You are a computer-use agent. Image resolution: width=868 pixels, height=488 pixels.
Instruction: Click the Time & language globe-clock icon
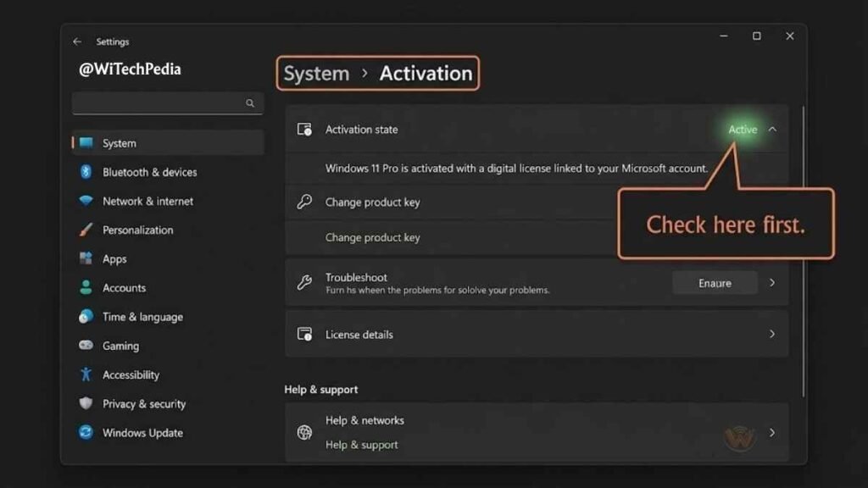pos(86,317)
